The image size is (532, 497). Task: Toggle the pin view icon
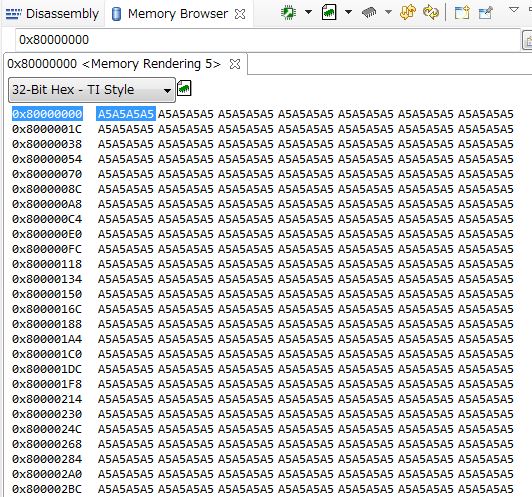point(485,13)
